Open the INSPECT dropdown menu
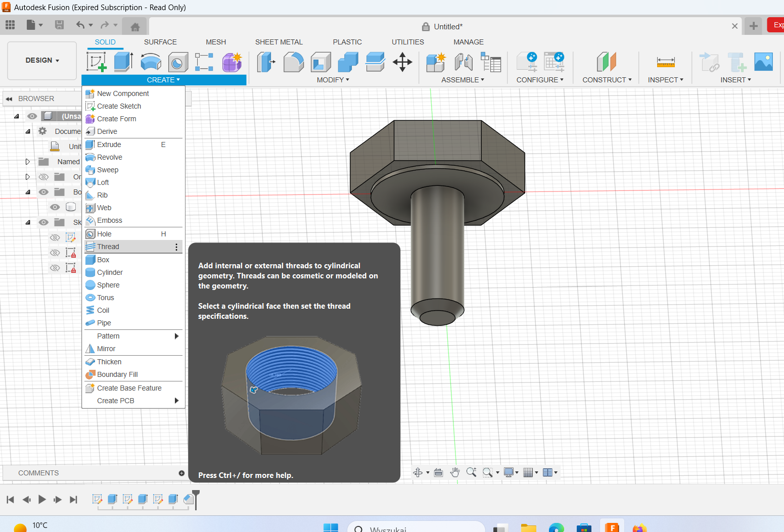The image size is (784, 532). pyautogui.click(x=666, y=80)
